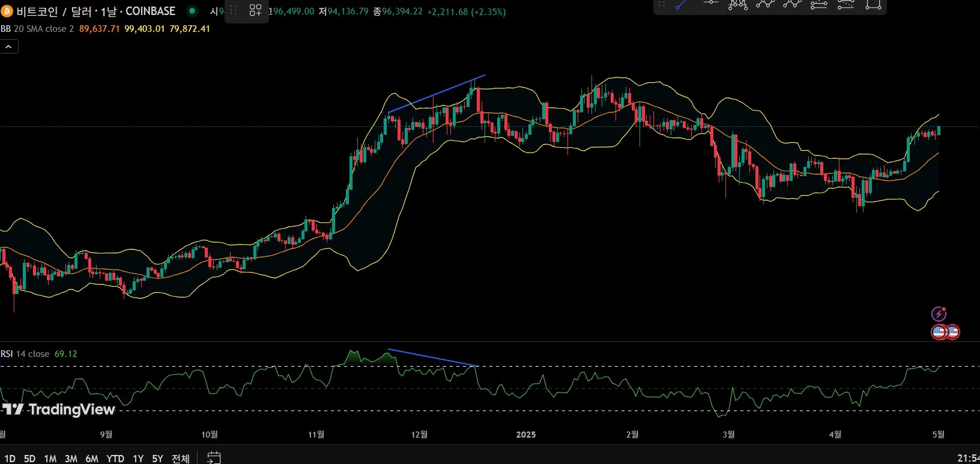Viewport: 980px width, 464px height.
Task: Click the 2월 label on time axis
Action: [632, 435]
